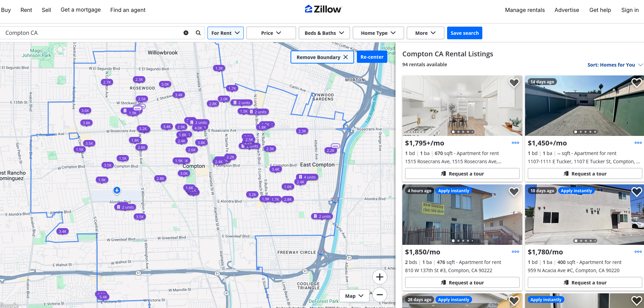Click the search magnifier icon
Screen dimensions: 644x308
click(198, 33)
